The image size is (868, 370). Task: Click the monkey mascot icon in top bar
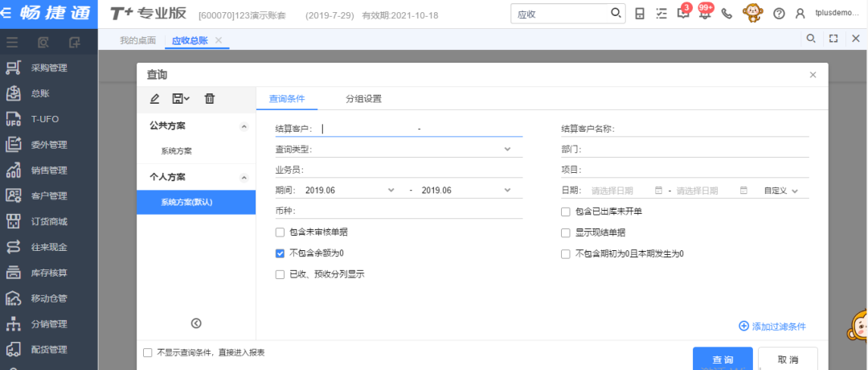[753, 14]
